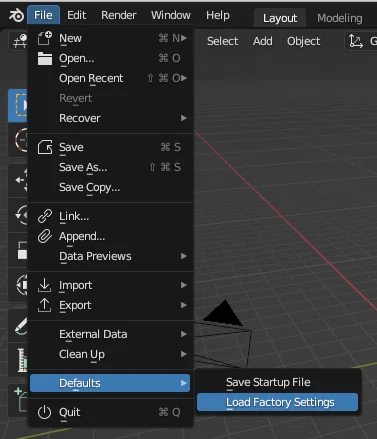Screen dimensions: 377x439
Task: Open the Edit menu
Action: point(76,15)
